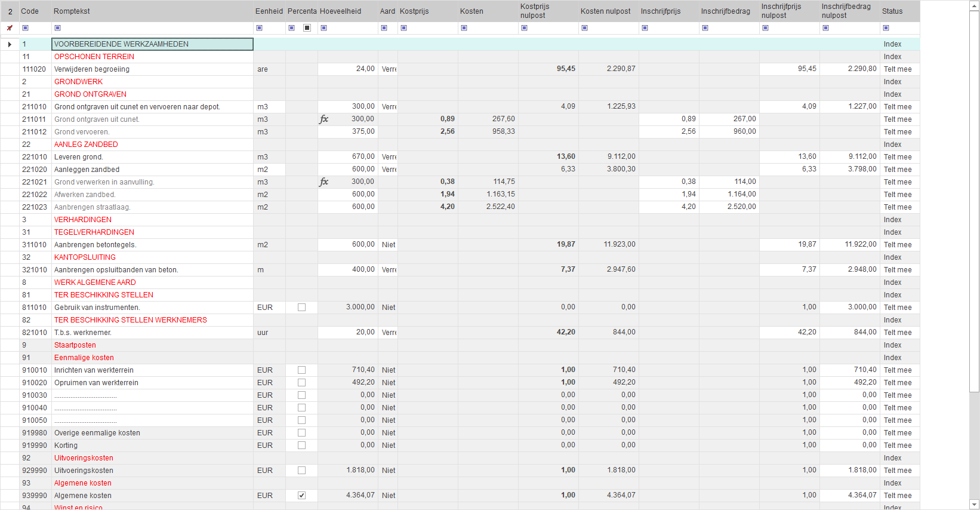The image size is (980, 510).
Task: Click the 'Tel mee' status of row 821010
Action: tap(900, 333)
